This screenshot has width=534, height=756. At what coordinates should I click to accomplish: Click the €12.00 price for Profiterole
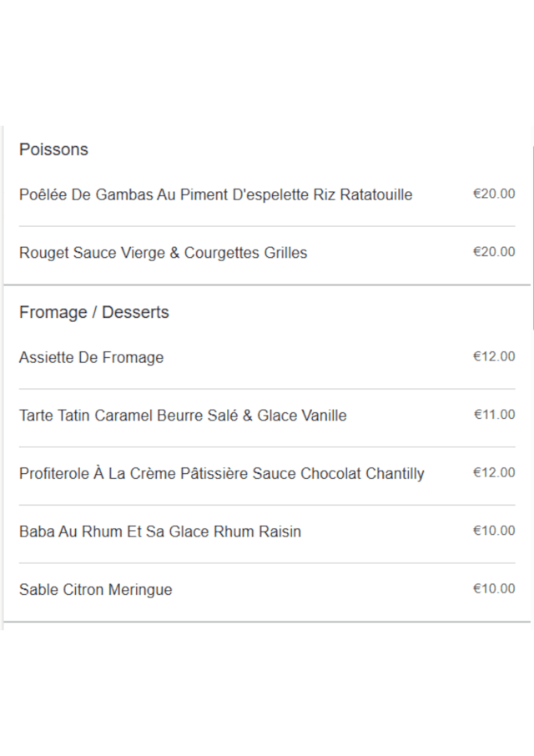[494, 472]
